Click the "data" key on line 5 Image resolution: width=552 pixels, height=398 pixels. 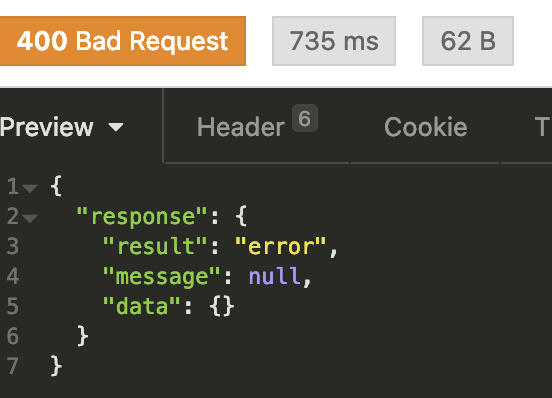pos(142,306)
